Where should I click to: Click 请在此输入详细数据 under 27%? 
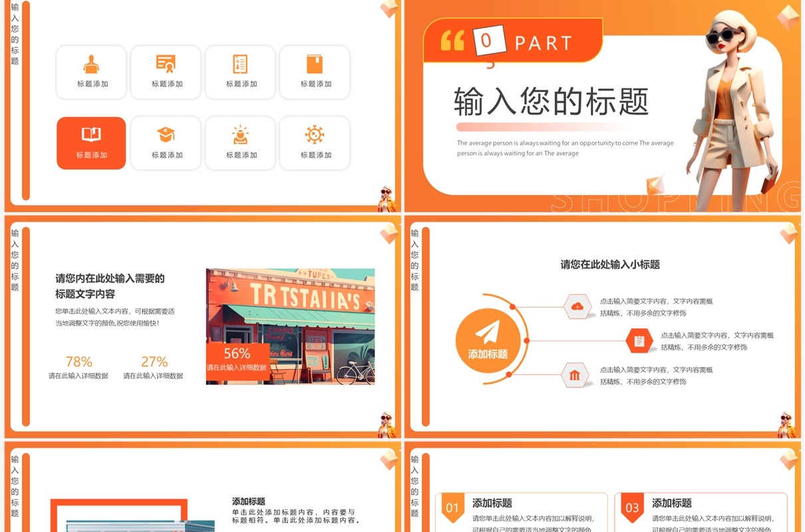click(x=153, y=376)
